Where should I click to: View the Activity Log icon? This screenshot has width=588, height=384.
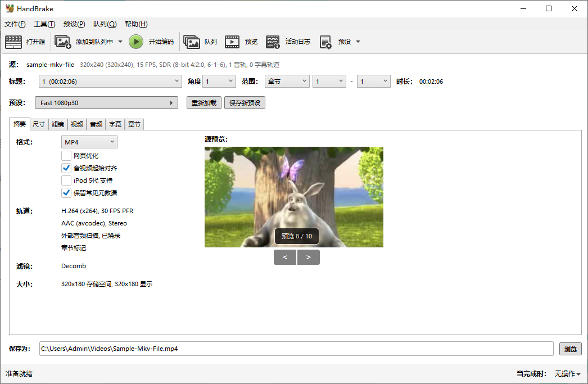pos(273,41)
